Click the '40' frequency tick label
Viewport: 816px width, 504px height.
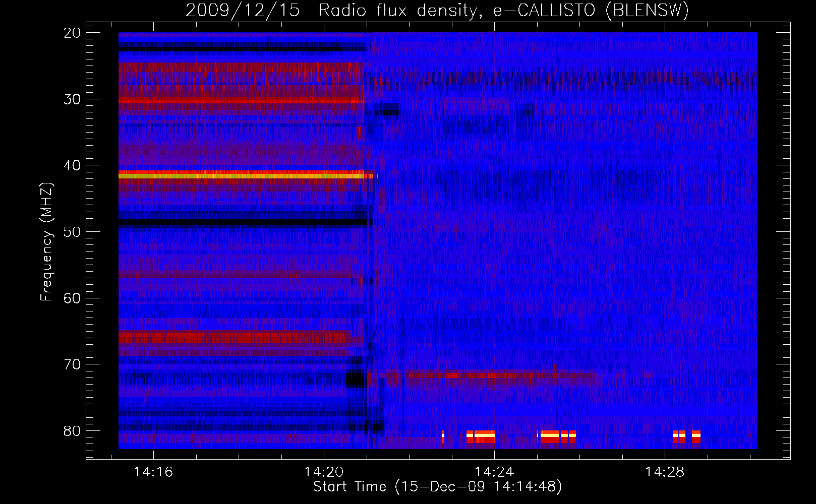72,165
